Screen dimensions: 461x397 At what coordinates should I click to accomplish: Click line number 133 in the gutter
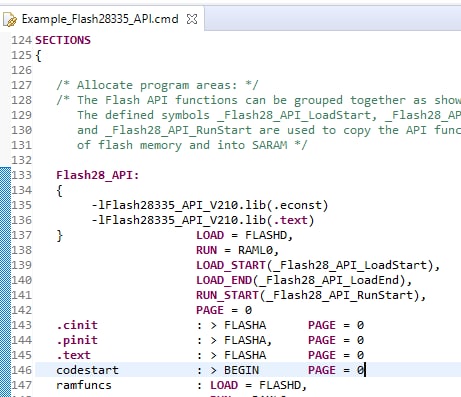(21, 175)
